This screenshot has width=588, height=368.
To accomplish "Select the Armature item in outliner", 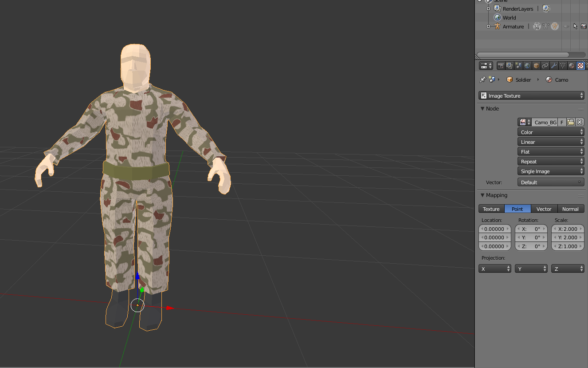I will coord(514,27).
